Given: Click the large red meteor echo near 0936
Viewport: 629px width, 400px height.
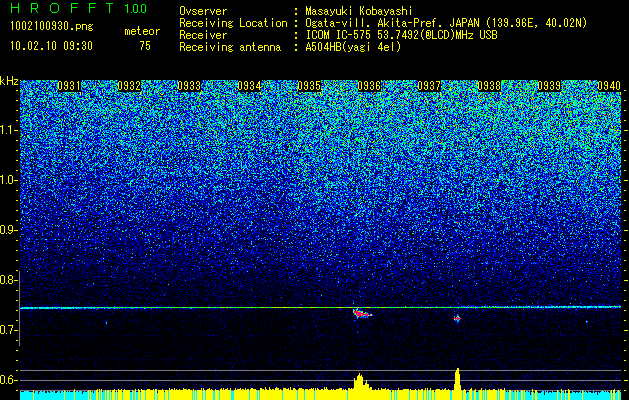Looking at the screenshot, I should tap(362, 314).
